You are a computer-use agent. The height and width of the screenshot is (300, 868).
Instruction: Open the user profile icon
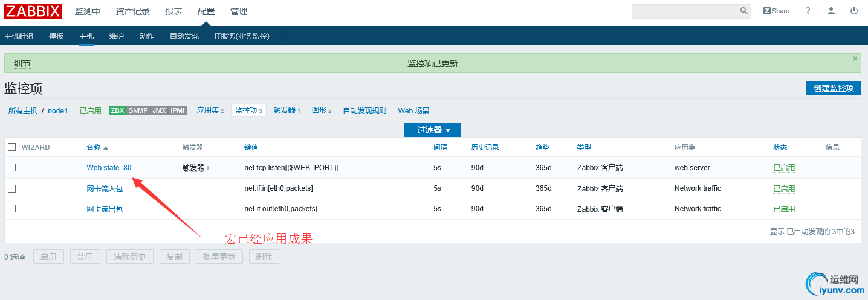click(x=831, y=11)
